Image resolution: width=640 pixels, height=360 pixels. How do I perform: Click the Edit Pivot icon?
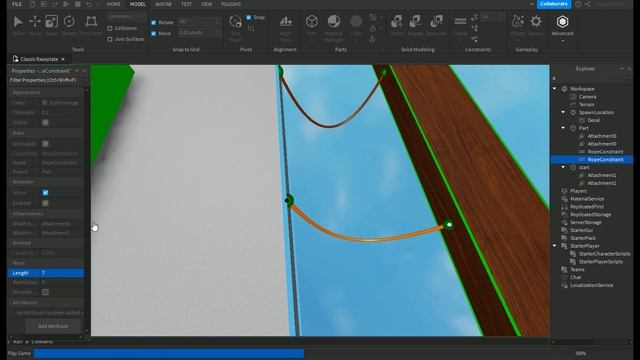[236, 22]
